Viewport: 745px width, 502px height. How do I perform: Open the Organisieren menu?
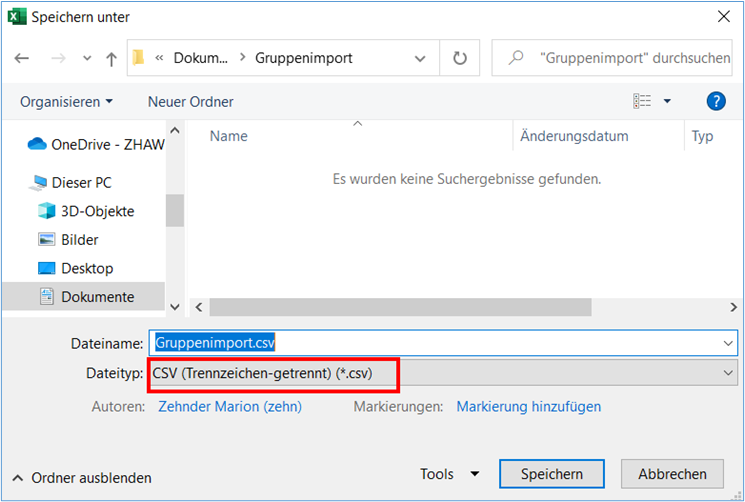[66, 102]
